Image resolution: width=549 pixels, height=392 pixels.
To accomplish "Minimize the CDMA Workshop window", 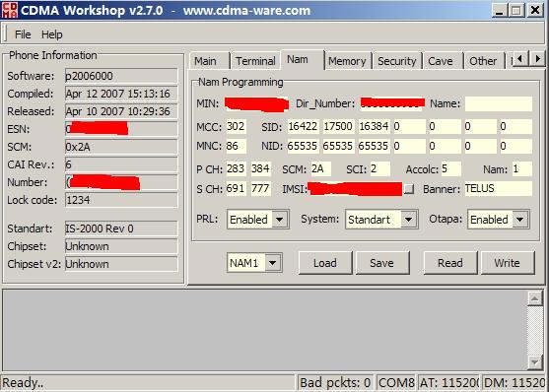I will click(500, 10).
